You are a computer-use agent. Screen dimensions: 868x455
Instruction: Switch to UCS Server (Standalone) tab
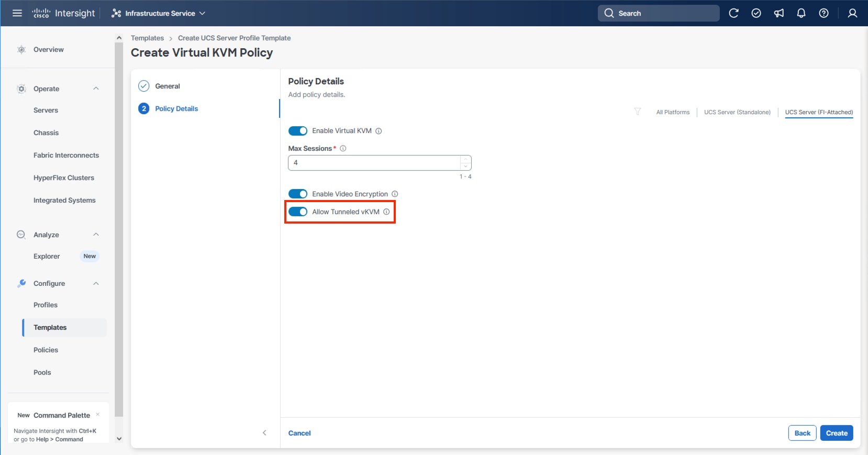pos(737,112)
